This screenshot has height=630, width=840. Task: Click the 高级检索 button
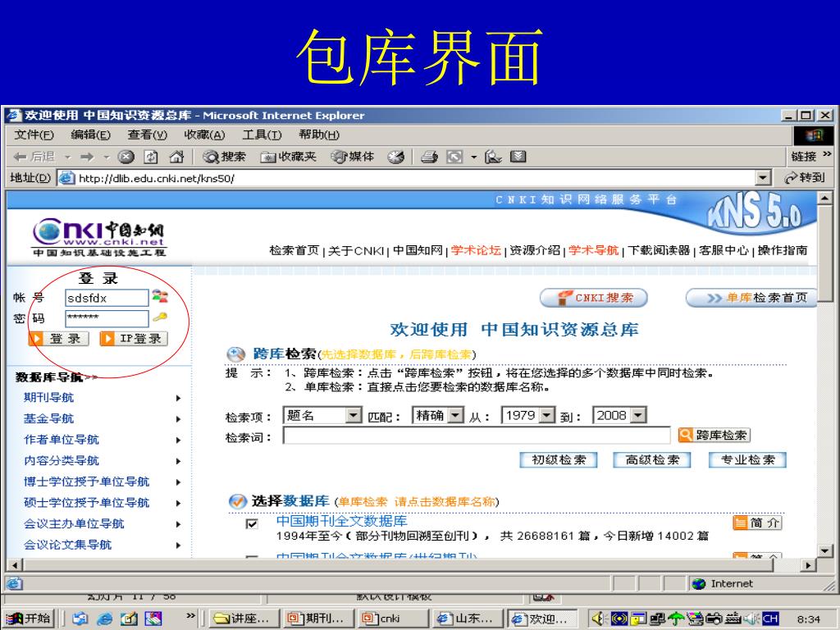[652, 459]
